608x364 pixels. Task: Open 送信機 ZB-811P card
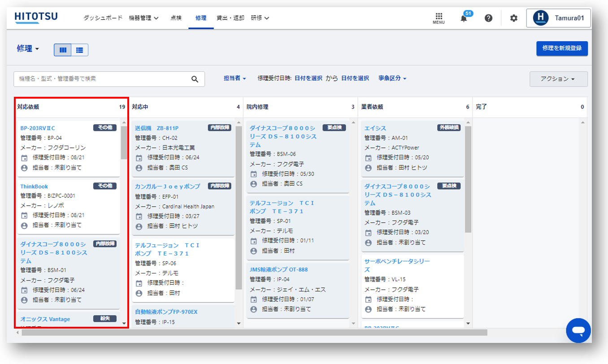point(156,128)
